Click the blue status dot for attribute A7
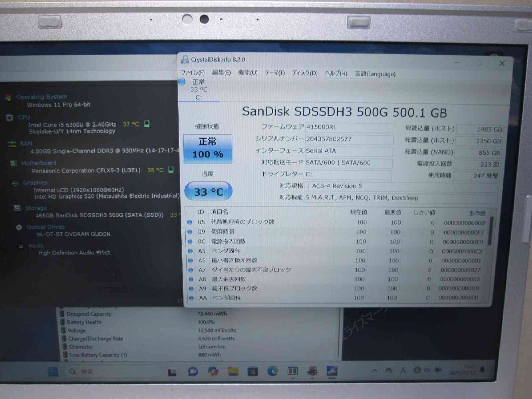 pyautogui.click(x=191, y=270)
